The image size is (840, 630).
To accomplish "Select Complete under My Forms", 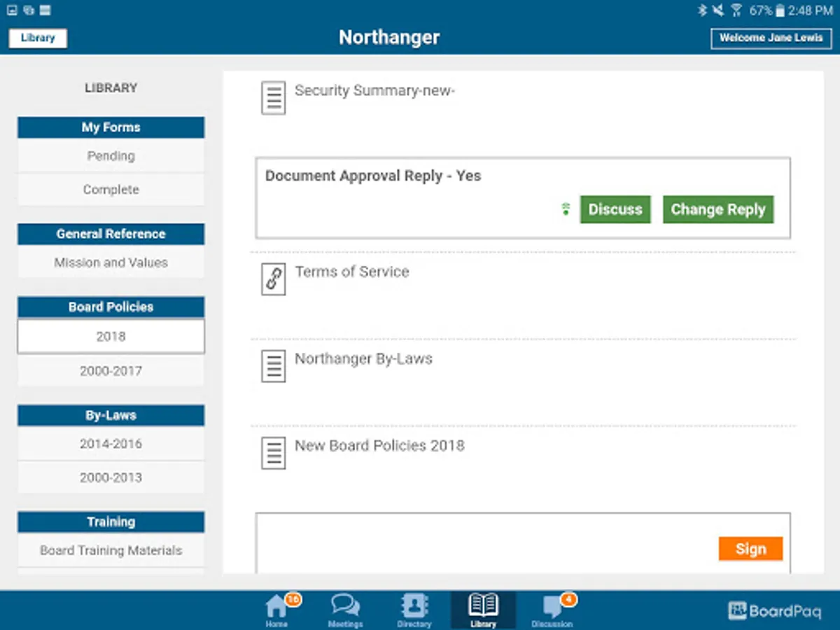I will coord(111,189).
